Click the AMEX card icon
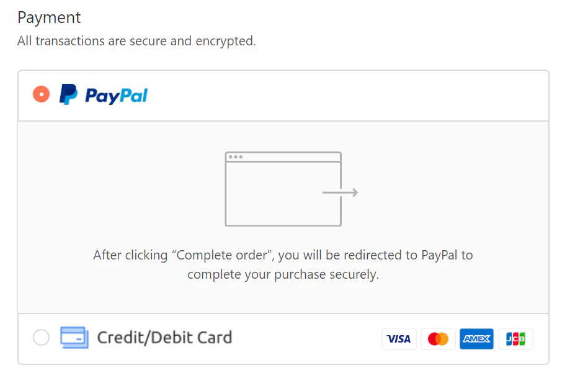The width and height of the screenshot is (588, 383). pyautogui.click(x=476, y=339)
